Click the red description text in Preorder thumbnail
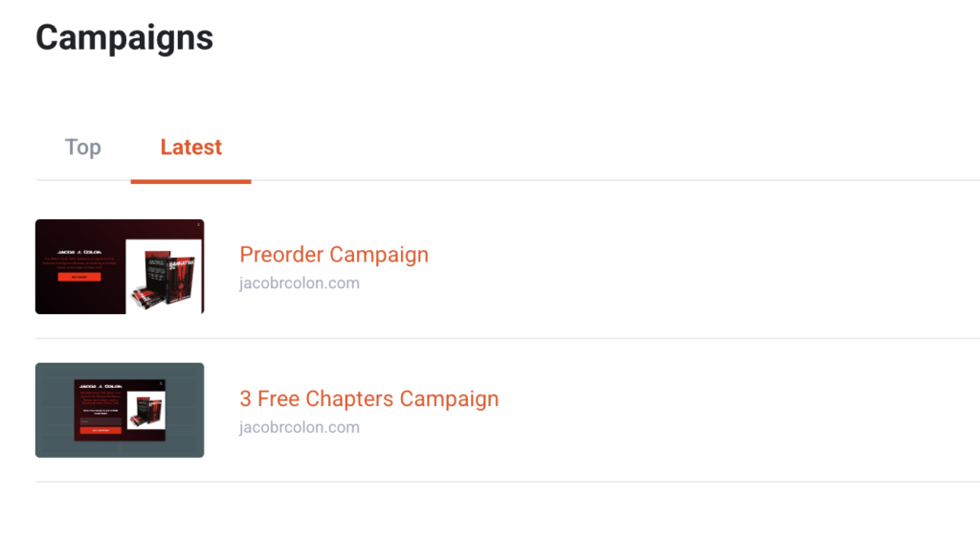This screenshot has width=980, height=543. tap(78, 261)
